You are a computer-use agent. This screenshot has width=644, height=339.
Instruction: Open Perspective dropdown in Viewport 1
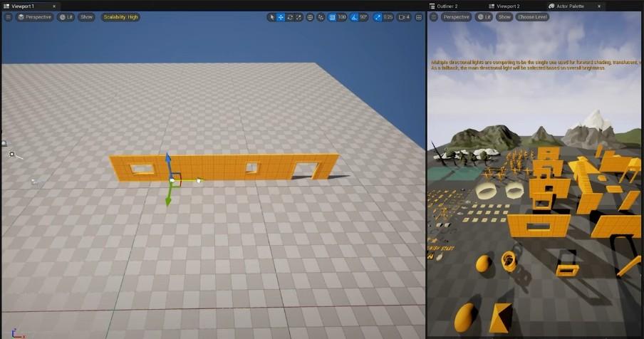click(35, 17)
